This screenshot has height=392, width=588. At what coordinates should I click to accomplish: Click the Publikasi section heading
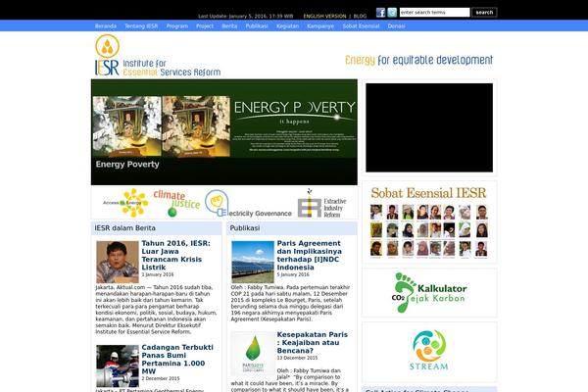(x=244, y=228)
